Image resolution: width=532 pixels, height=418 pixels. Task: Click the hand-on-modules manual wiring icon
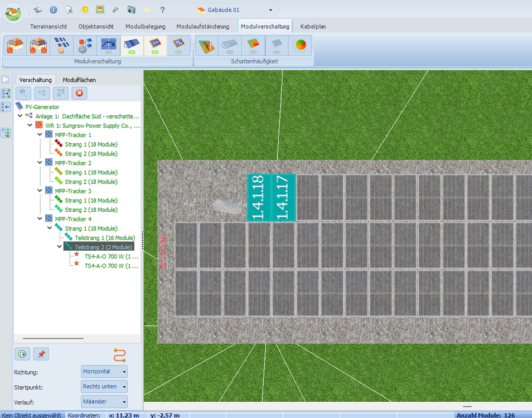coord(61,46)
